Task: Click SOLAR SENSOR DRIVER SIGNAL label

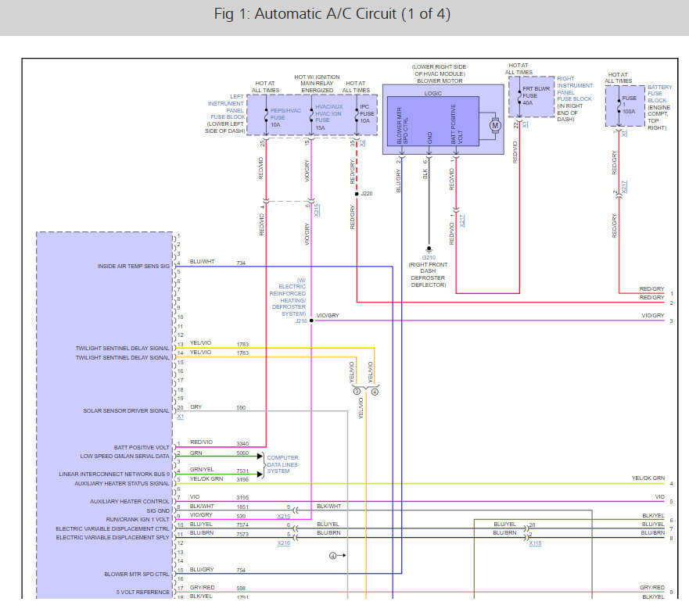Action: tap(126, 411)
